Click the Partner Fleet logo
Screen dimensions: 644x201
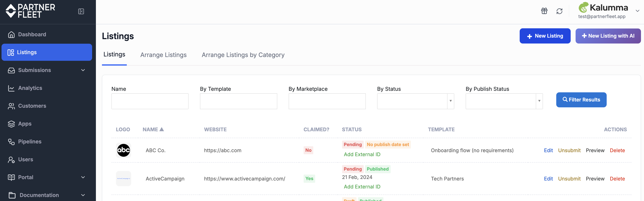(30, 11)
